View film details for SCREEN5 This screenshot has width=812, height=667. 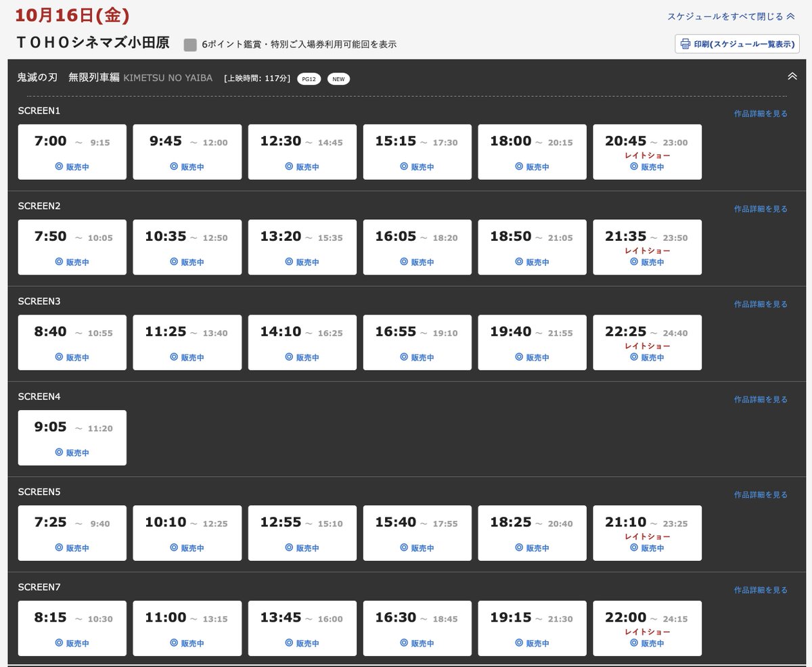(x=761, y=495)
